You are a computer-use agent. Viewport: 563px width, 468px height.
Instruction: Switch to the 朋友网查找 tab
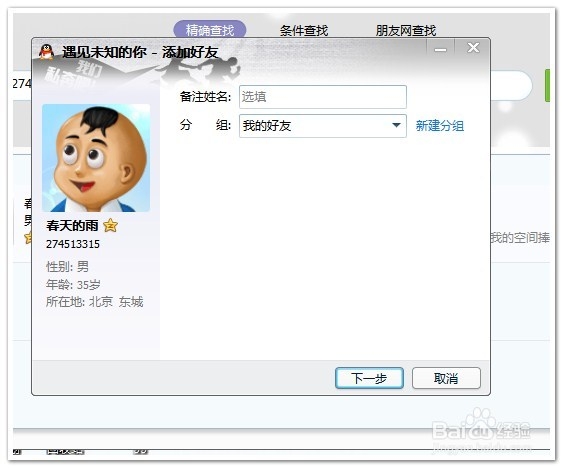tap(406, 31)
